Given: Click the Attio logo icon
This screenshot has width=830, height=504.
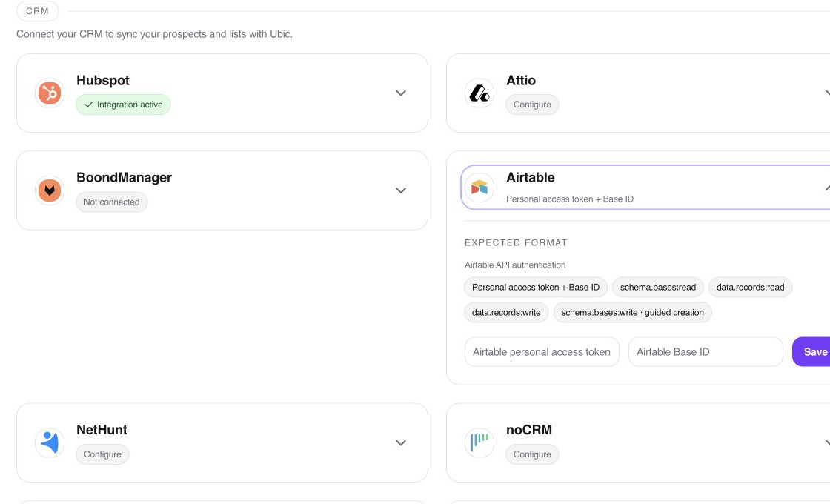Looking at the screenshot, I should pyautogui.click(x=479, y=93).
